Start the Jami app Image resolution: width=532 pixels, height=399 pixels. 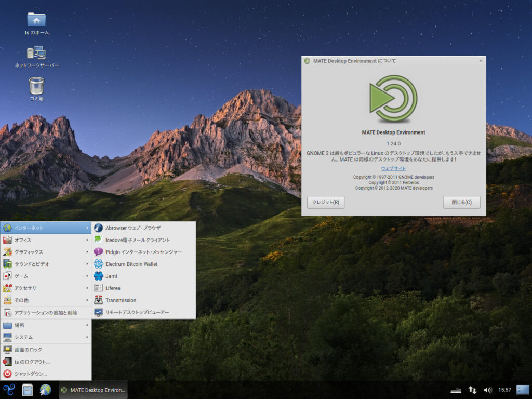click(111, 276)
